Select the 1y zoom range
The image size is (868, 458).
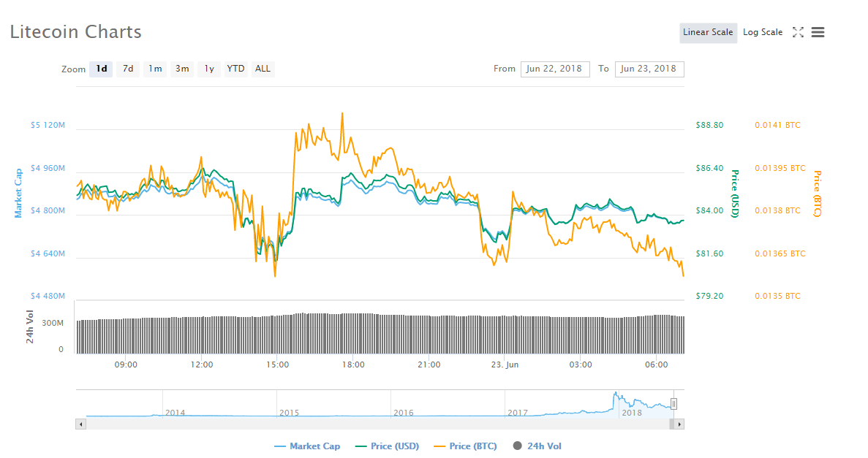tap(208, 69)
